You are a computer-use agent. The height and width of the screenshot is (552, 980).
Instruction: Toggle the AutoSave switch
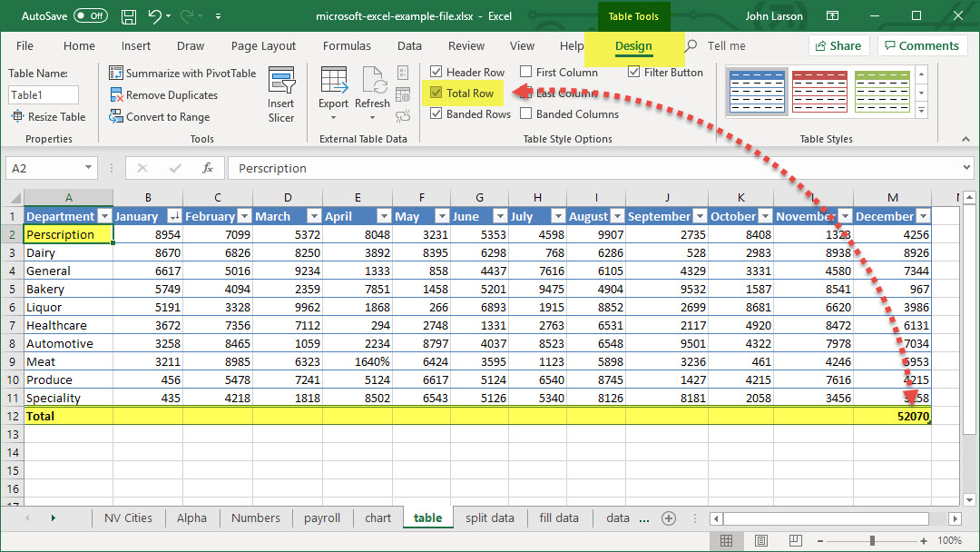[x=90, y=16]
